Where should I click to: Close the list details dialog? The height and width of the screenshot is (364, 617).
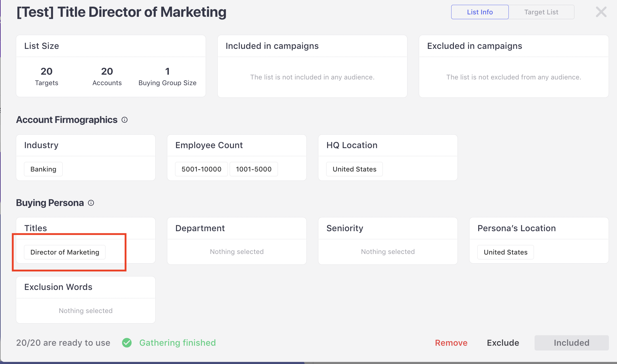click(x=601, y=12)
